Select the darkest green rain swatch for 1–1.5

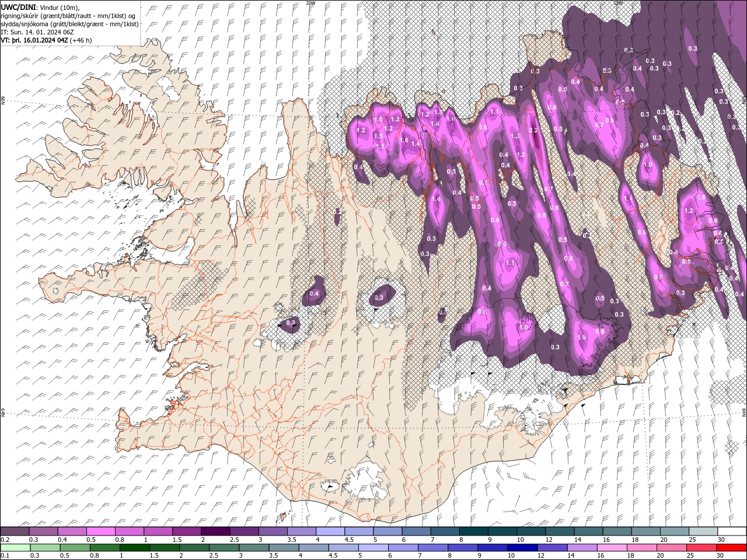135,548
